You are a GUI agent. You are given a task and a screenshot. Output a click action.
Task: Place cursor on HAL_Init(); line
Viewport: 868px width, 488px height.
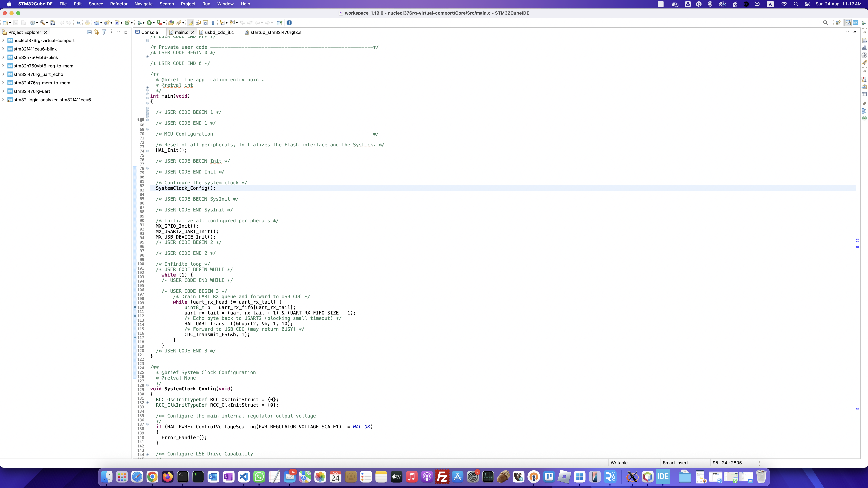click(x=171, y=150)
